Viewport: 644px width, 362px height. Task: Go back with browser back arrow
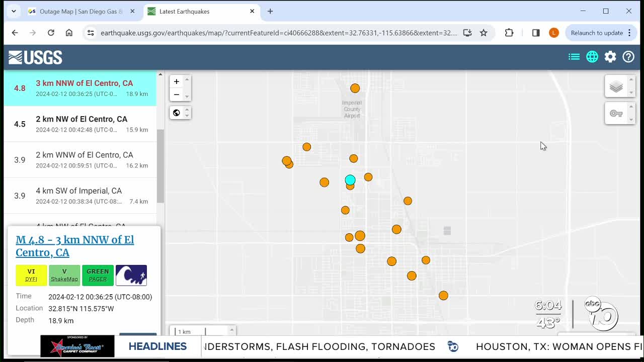(x=15, y=33)
